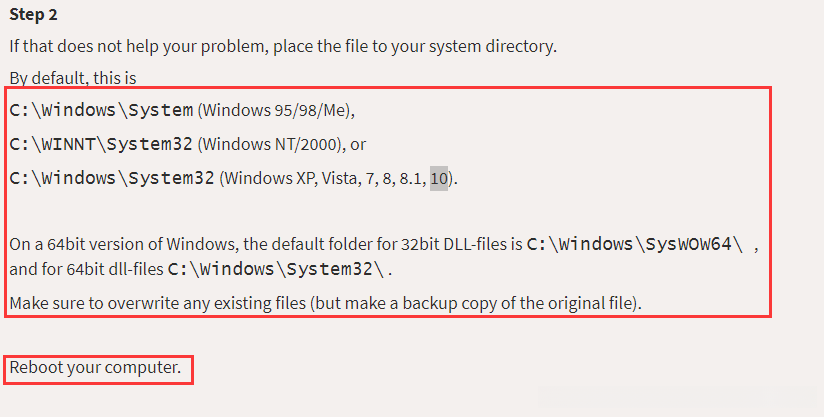Click the C:\Windows\System path for Windows 95/98/Me
This screenshot has width=824, height=417.
tap(100, 110)
